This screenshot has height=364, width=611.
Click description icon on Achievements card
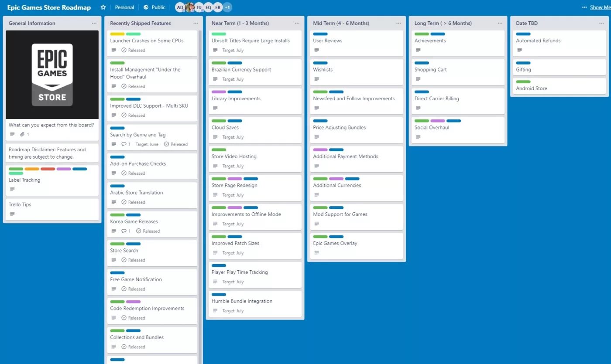tap(418, 50)
